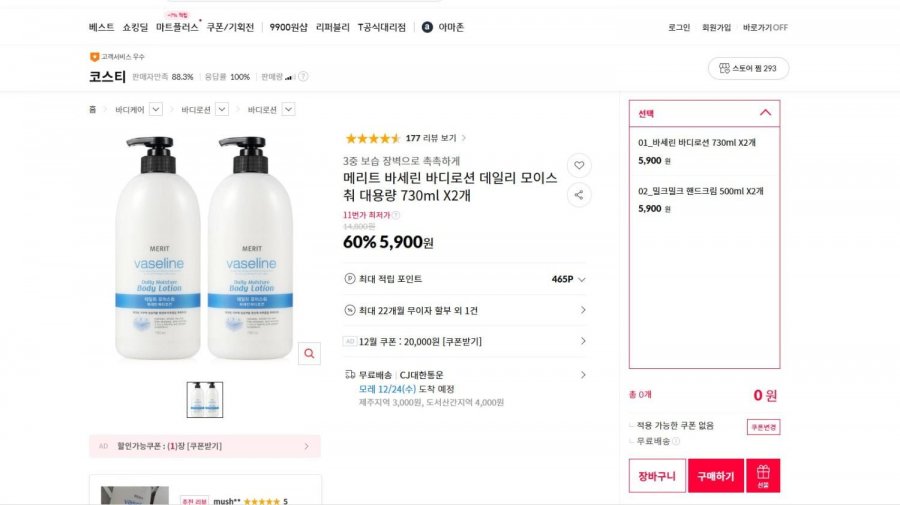Click the gift (선물) icon button
900x505 pixels.
tap(763, 476)
